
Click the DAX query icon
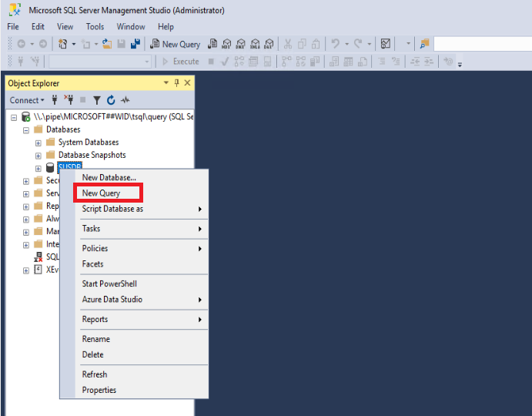point(269,44)
